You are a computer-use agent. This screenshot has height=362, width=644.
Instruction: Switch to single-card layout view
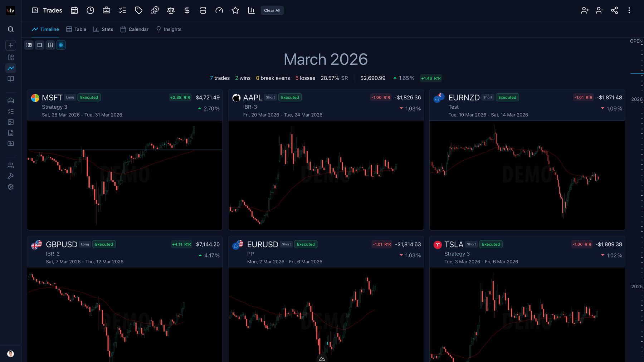pyautogui.click(x=39, y=45)
